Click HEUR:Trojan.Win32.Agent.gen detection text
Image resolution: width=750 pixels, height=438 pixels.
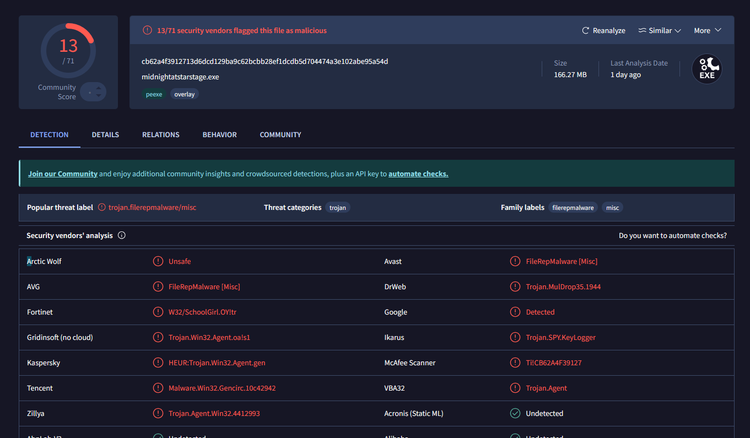pyautogui.click(x=217, y=363)
